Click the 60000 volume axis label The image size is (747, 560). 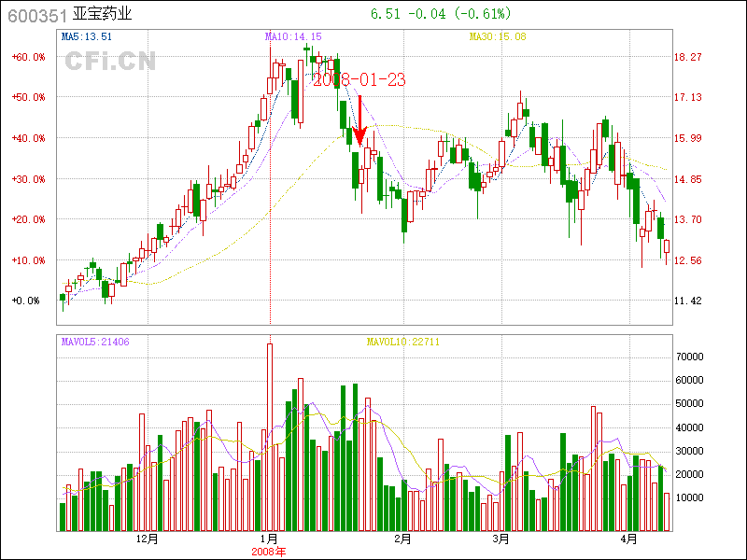click(690, 381)
